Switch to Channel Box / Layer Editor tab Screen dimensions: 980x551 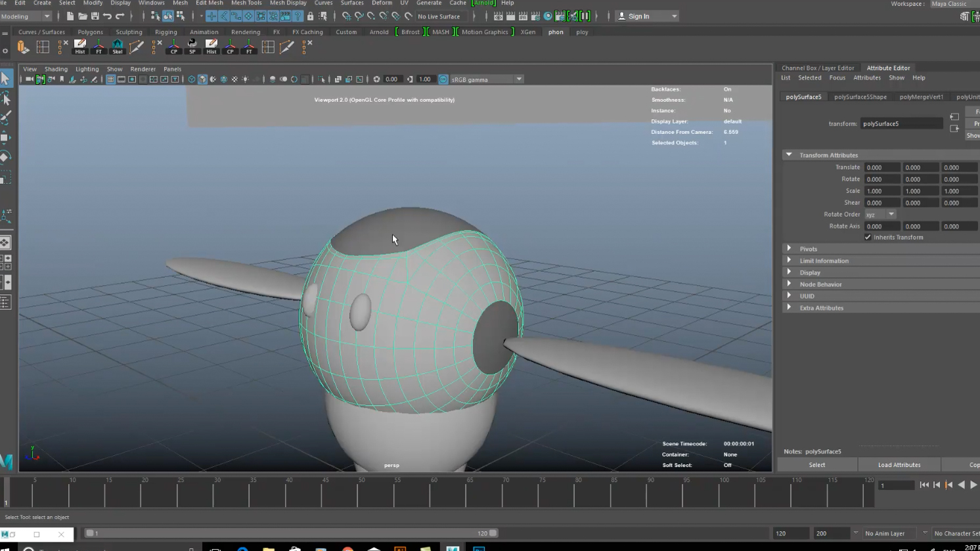click(818, 68)
